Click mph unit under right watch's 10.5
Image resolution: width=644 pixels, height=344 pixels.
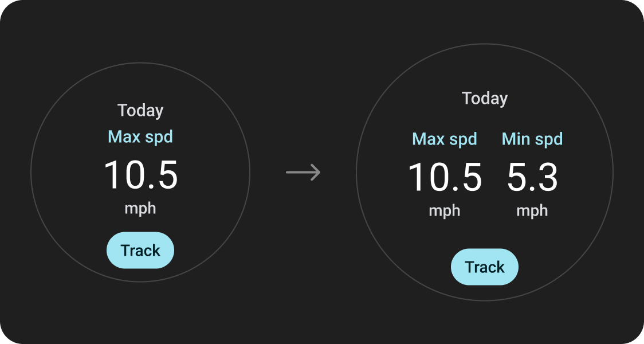[x=445, y=210]
